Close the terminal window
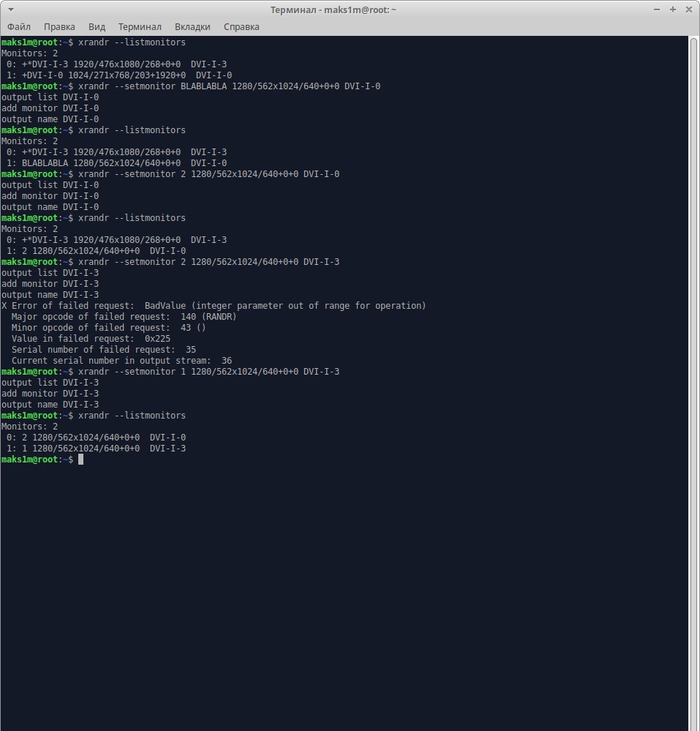This screenshot has width=700, height=731. tap(688, 10)
